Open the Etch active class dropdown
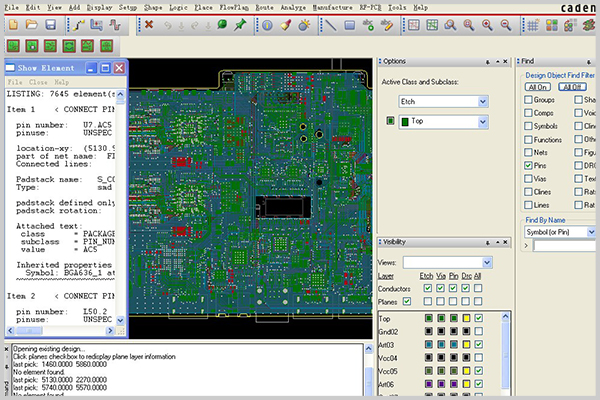The width and height of the screenshot is (600, 400). (482, 101)
